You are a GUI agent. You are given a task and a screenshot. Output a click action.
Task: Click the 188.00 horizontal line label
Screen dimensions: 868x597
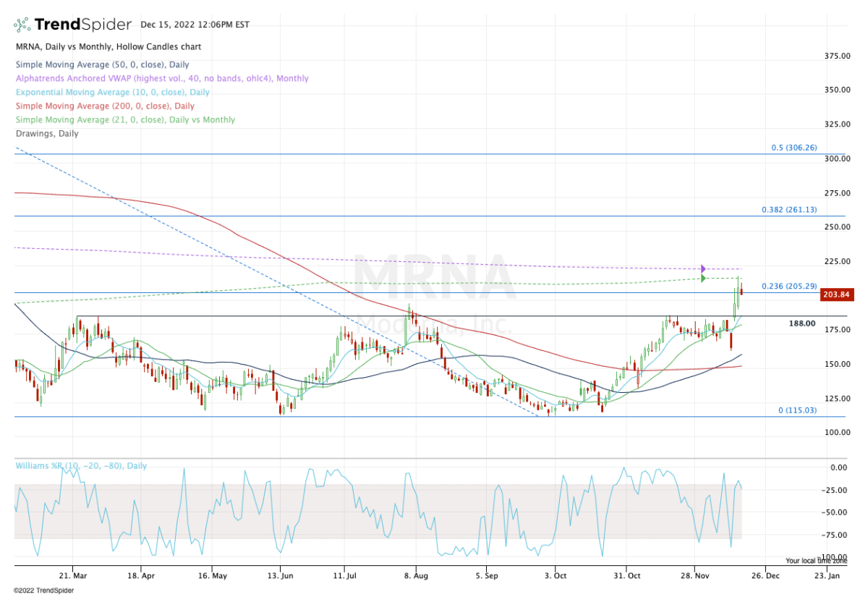pyautogui.click(x=801, y=323)
